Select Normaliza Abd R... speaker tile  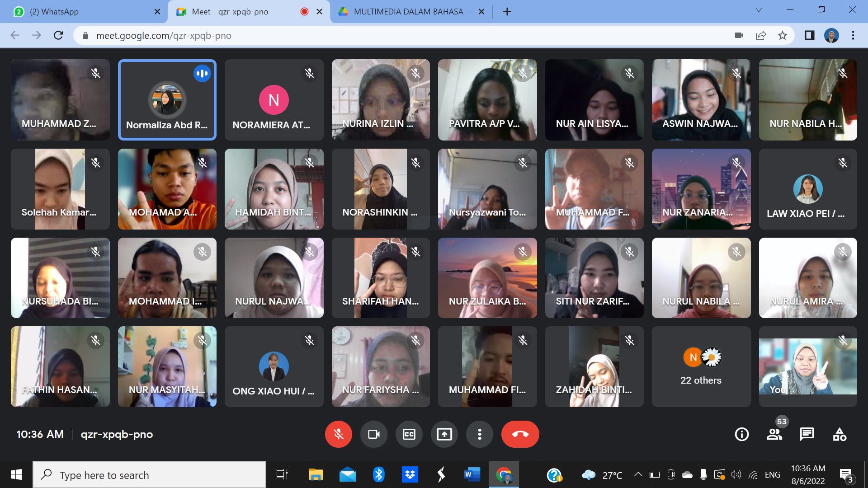[167, 100]
